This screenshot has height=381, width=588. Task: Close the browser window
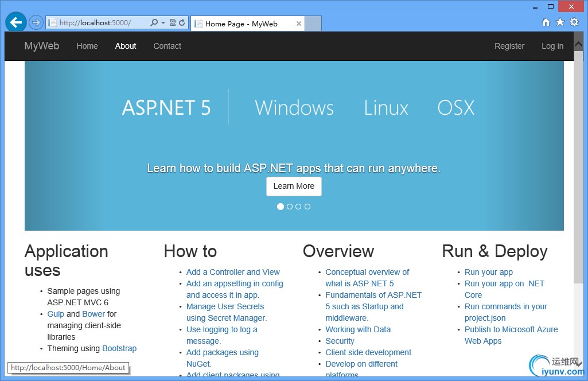[571, 6]
